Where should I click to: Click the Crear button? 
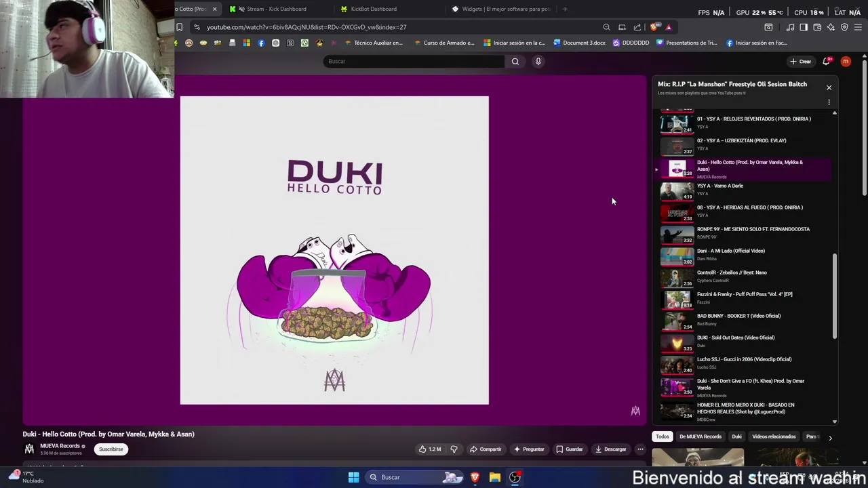point(801,62)
